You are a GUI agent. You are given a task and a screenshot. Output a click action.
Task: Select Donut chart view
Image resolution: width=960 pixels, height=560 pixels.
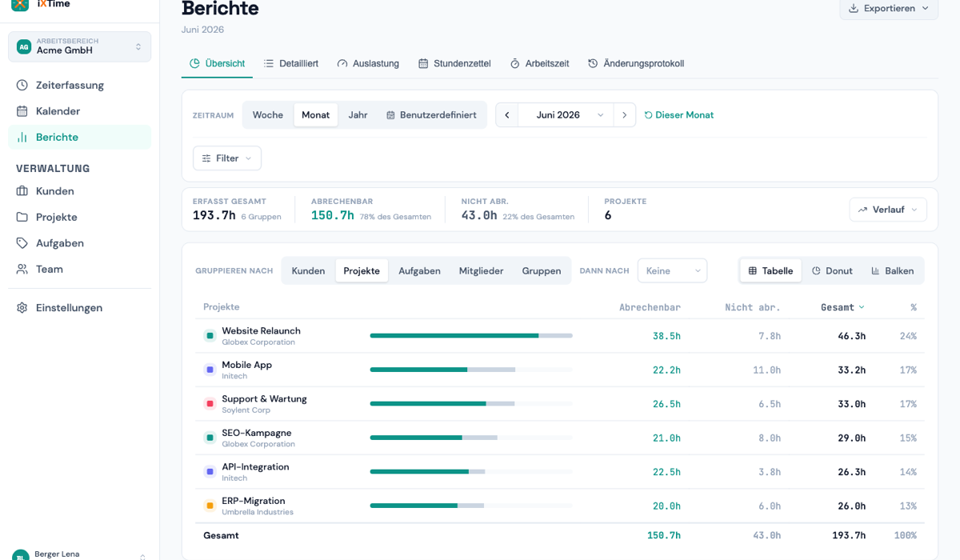click(832, 271)
